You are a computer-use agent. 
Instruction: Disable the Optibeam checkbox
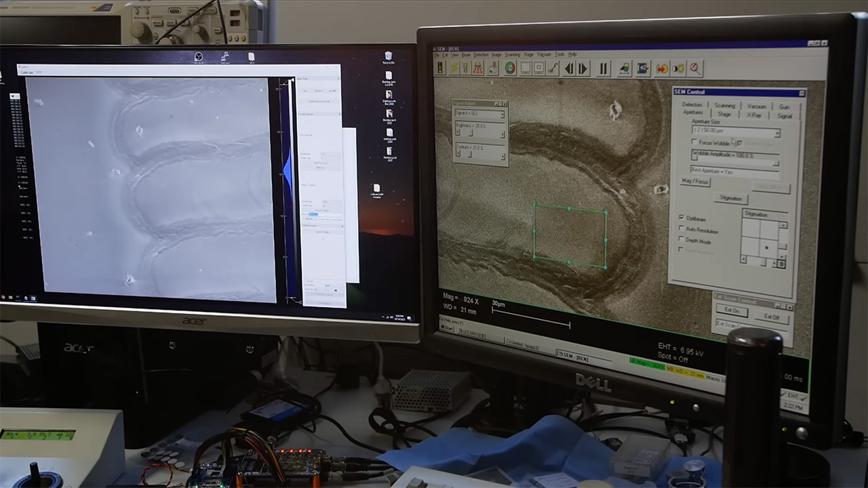682,218
